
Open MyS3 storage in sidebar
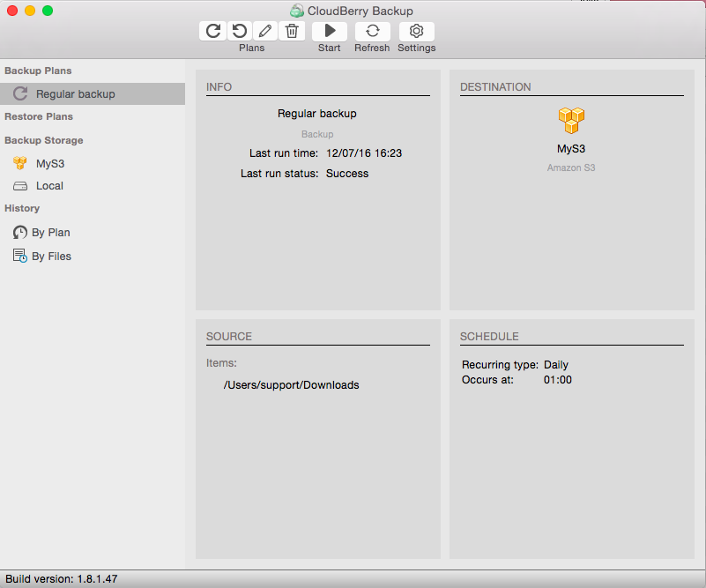pyautogui.click(x=50, y=163)
